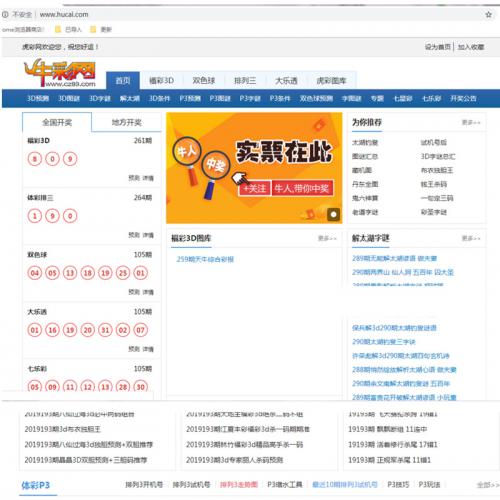Open 3D图谜 in the blue nav bar

(69, 98)
